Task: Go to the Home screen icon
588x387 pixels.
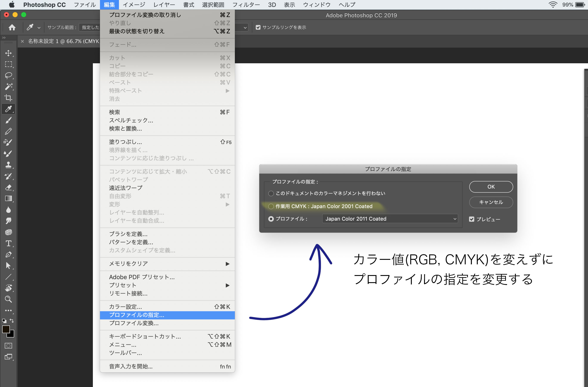Action: (12, 27)
